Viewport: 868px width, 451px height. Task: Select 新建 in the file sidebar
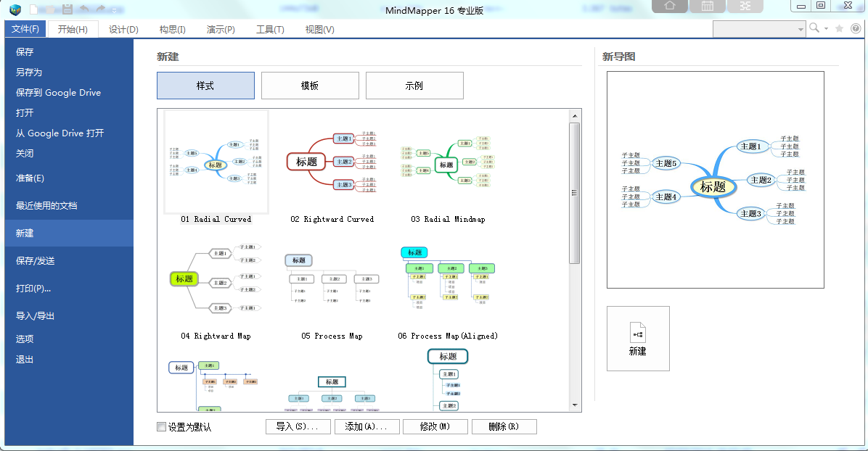pos(69,233)
